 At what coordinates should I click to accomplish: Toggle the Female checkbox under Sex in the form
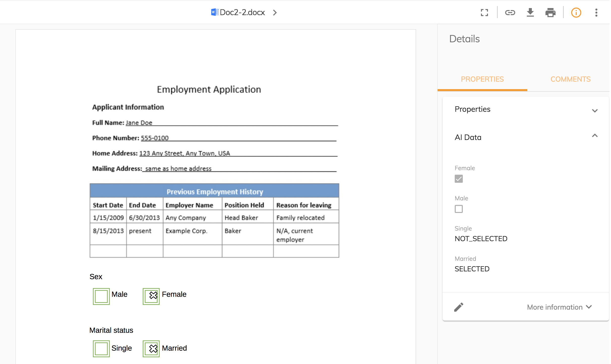point(151,296)
